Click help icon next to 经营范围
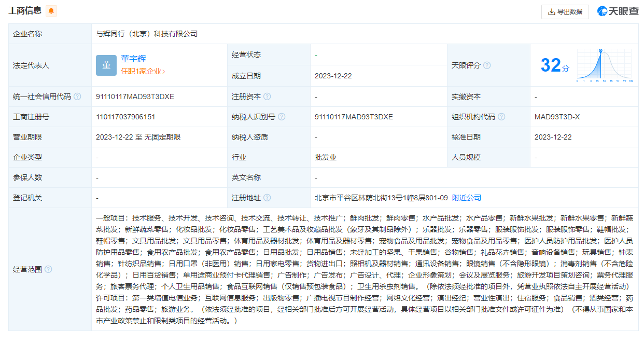The width and height of the screenshot is (644, 344). pyautogui.click(x=48, y=269)
